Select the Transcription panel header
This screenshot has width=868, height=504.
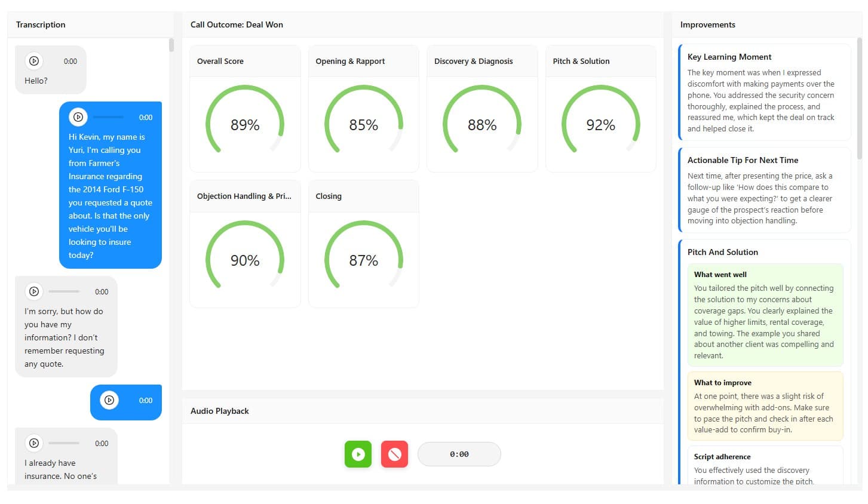[x=41, y=24]
